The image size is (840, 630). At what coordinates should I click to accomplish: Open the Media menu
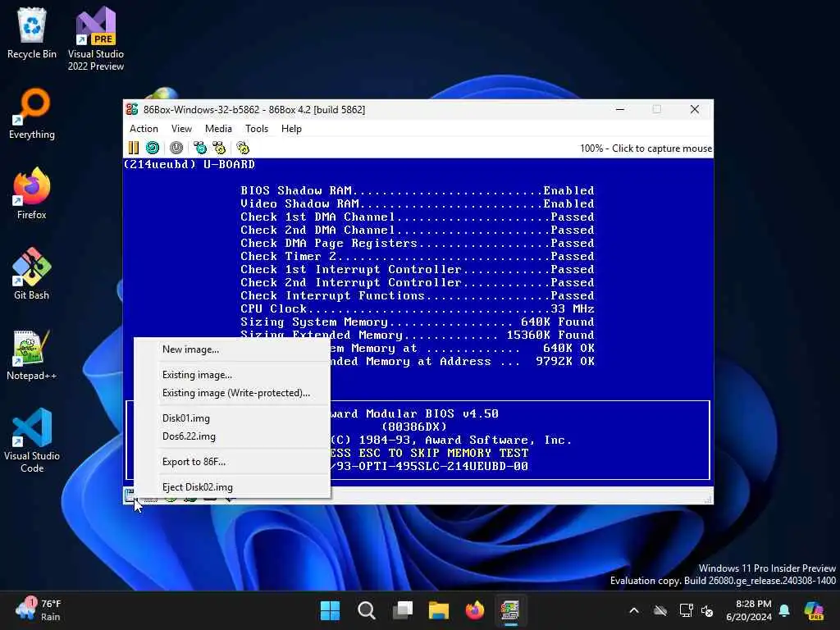click(x=218, y=129)
